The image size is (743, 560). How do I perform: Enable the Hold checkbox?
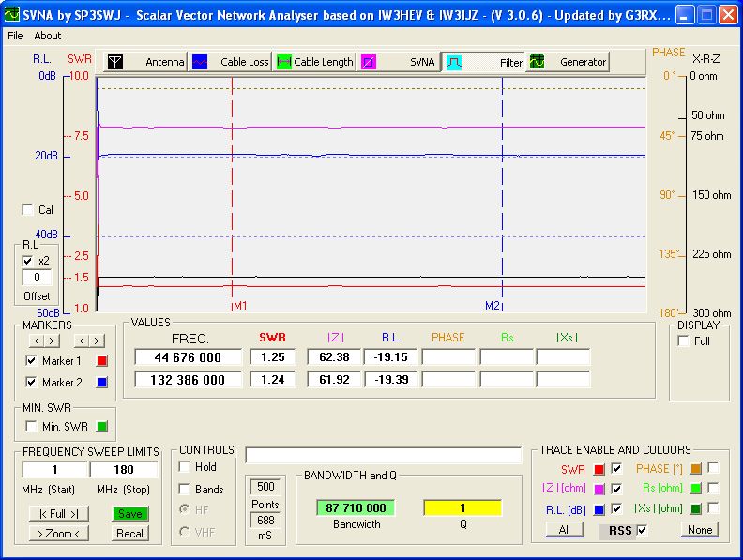point(185,467)
